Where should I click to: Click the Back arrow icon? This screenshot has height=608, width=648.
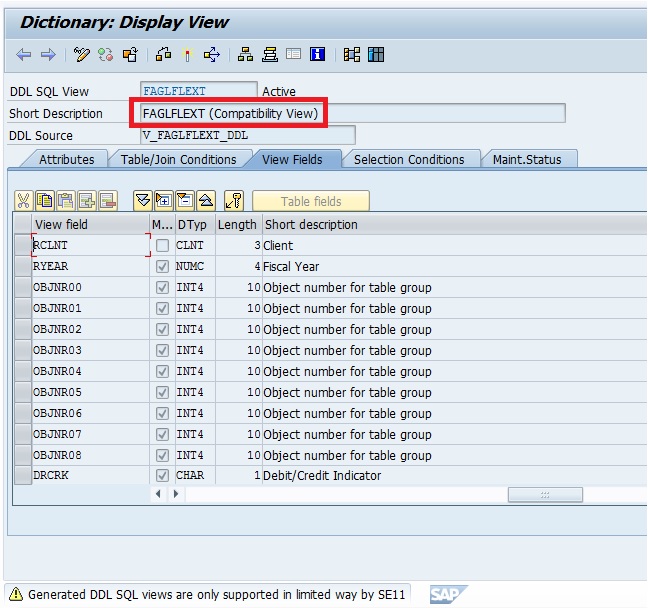coord(24,55)
